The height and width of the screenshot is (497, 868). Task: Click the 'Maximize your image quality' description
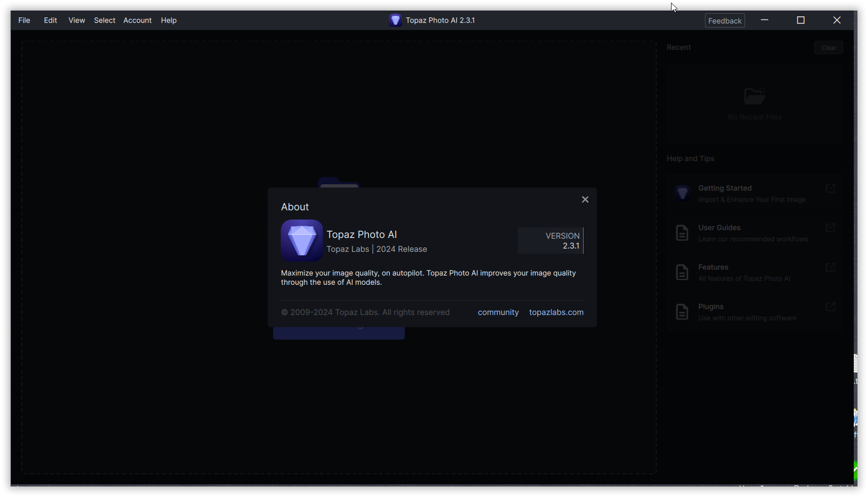coord(428,277)
